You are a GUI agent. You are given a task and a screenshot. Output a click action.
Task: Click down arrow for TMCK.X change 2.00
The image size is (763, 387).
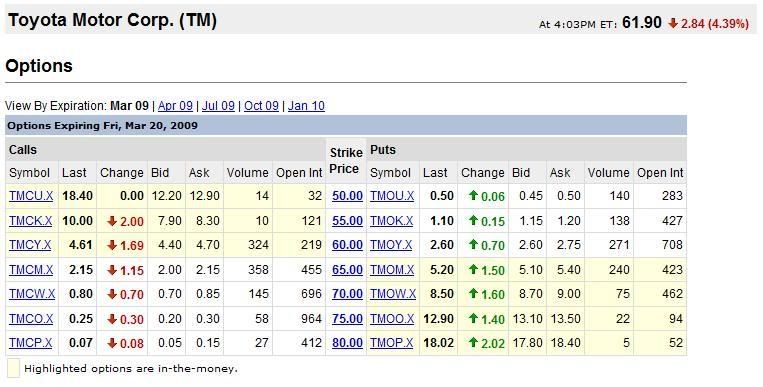tap(112, 221)
